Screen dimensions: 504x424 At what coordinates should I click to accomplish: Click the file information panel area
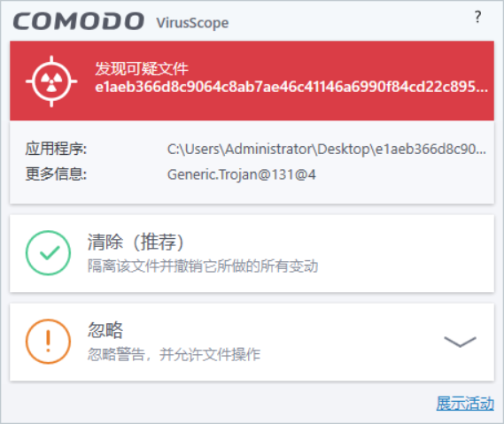tap(252, 162)
